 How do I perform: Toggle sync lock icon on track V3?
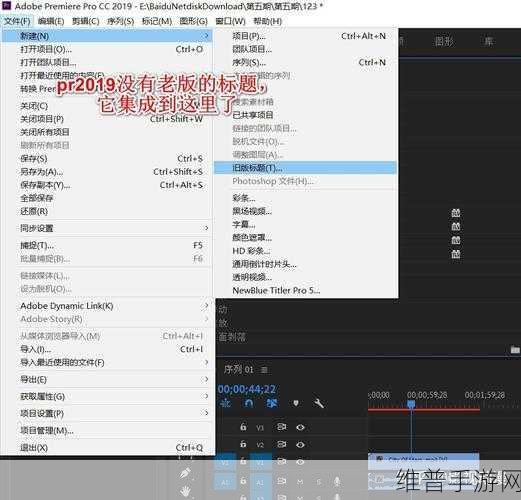pyautogui.click(x=281, y=427)
